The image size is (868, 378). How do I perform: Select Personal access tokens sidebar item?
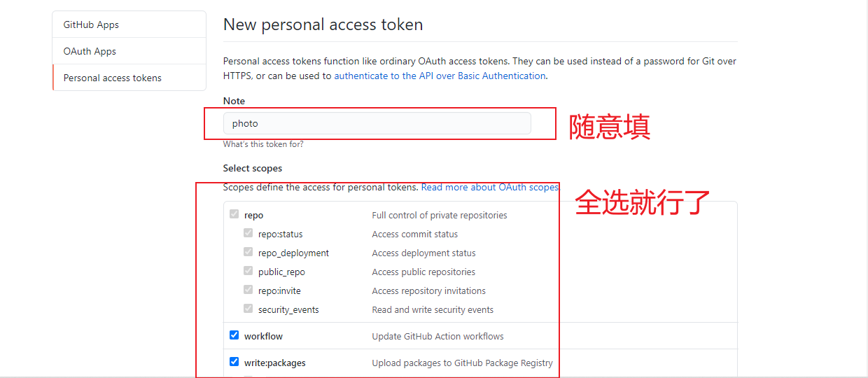tap(129, 78)
